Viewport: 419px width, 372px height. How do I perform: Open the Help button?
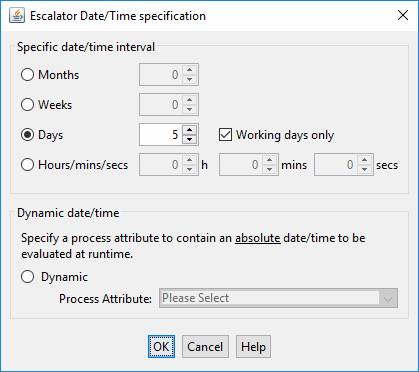pos(253,347)
